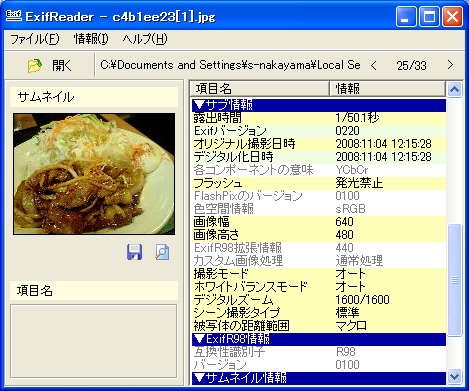Click the 25/33 image counter
Viewport: 469px width, 391px height.
click(x=411, y=65)
